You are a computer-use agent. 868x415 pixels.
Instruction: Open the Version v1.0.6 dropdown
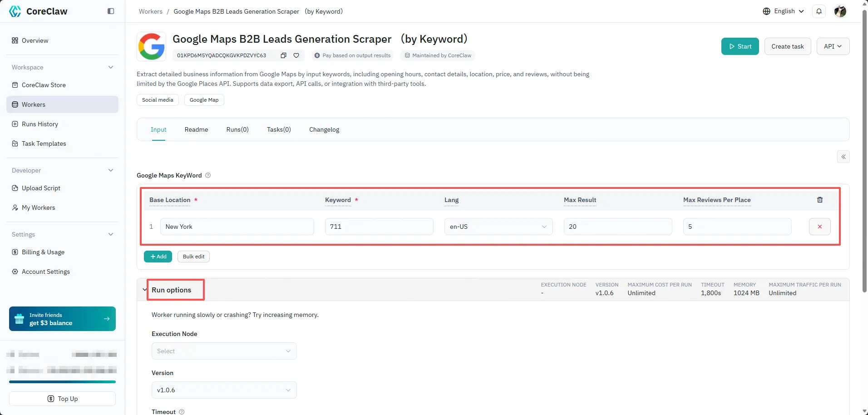click(224, 390)
